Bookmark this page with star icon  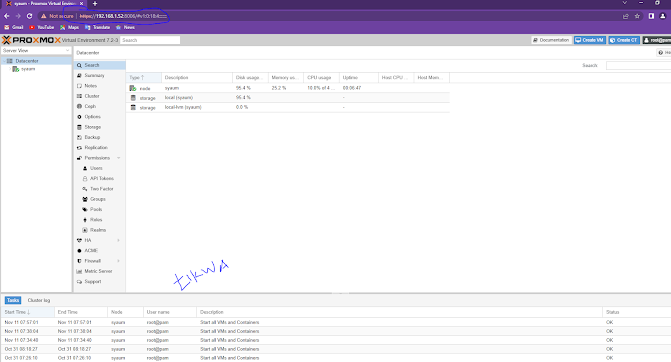coord(637,16)
